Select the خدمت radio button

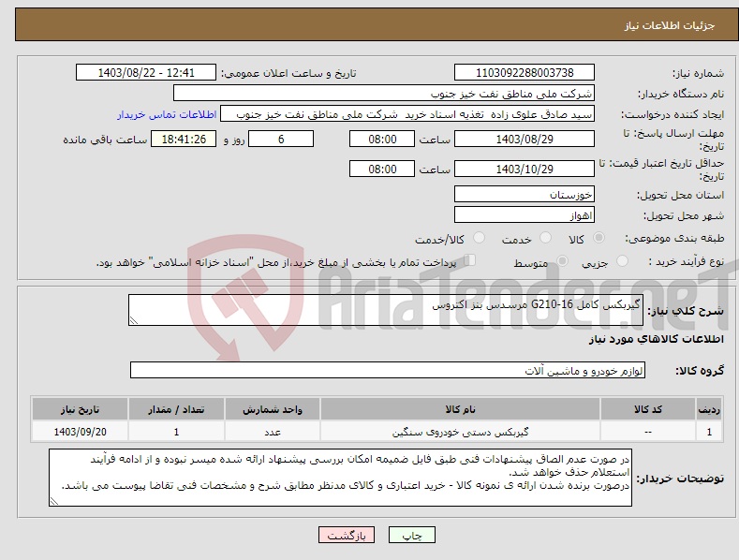pos(545,238)
